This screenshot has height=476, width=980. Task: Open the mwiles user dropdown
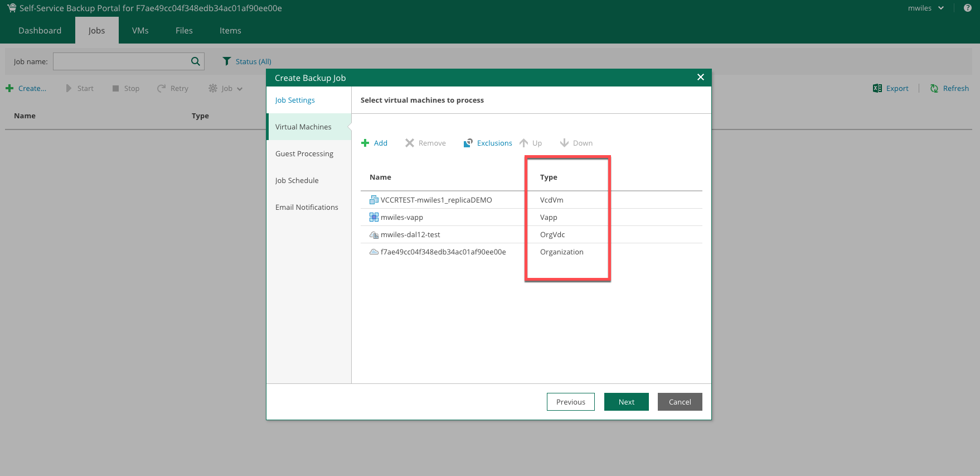coord(925,8)
